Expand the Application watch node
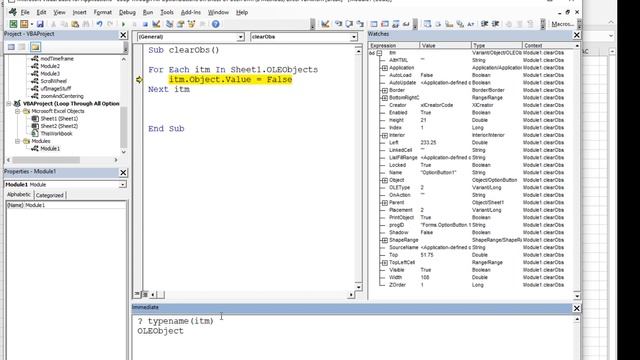The height and width of the screenshot is (360, 640). pos(384,68)
